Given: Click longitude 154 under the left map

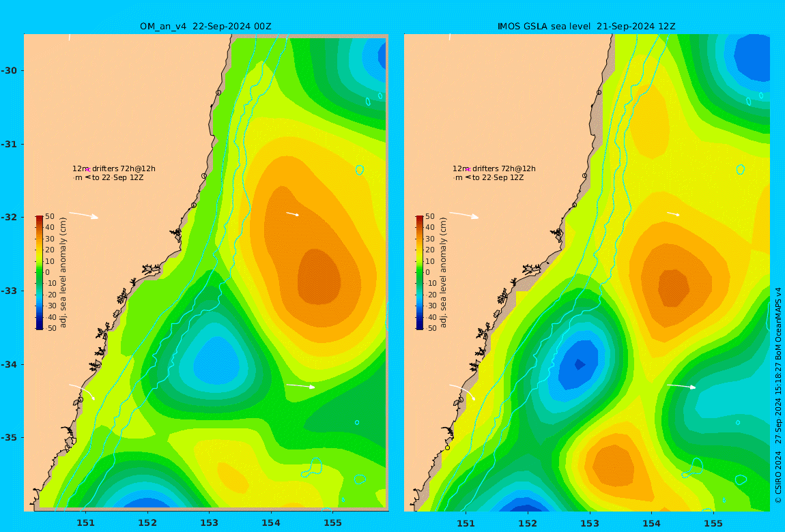Looking at the screenshot, I should 271,523.
